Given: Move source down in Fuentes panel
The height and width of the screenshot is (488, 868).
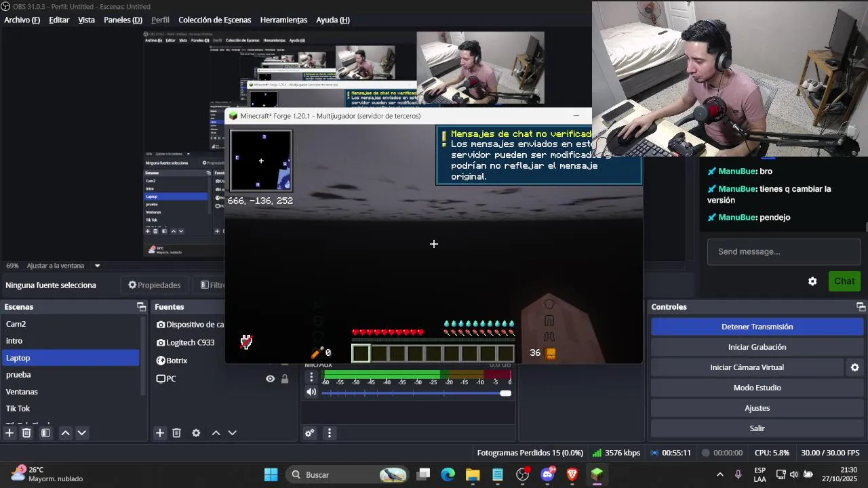Looking at the screenshot, I should click(232, 432).
